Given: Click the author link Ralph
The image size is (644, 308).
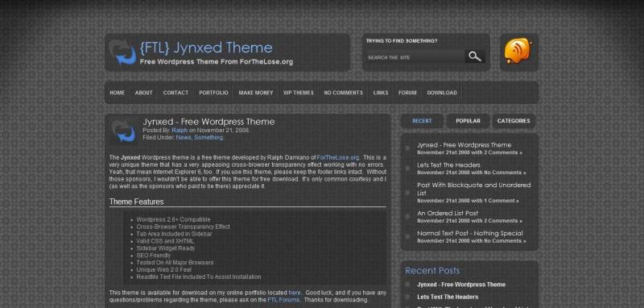Looking at the screenshot, I should pyautogui.click(x=180, y=131).
